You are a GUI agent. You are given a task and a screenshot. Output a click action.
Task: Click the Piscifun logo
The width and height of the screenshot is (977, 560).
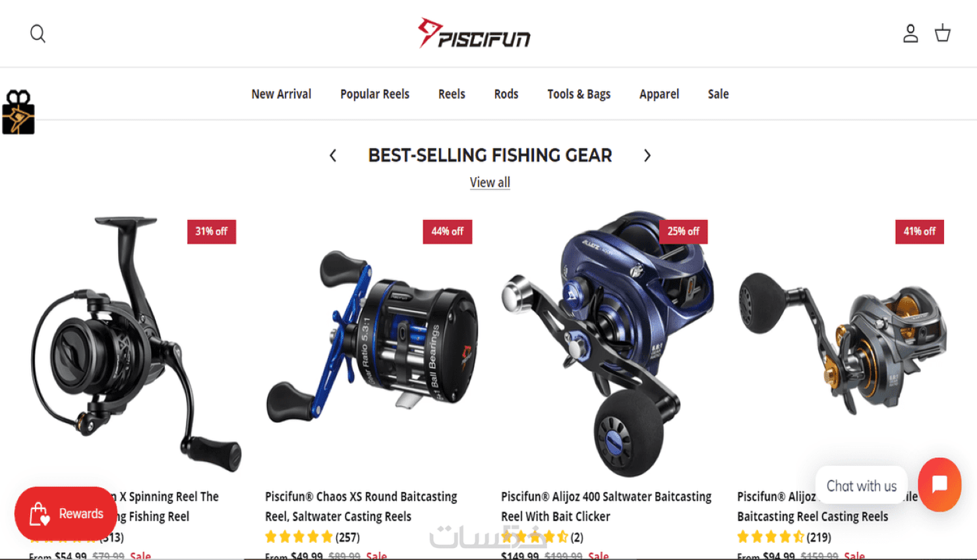click(x=474, y=33)
